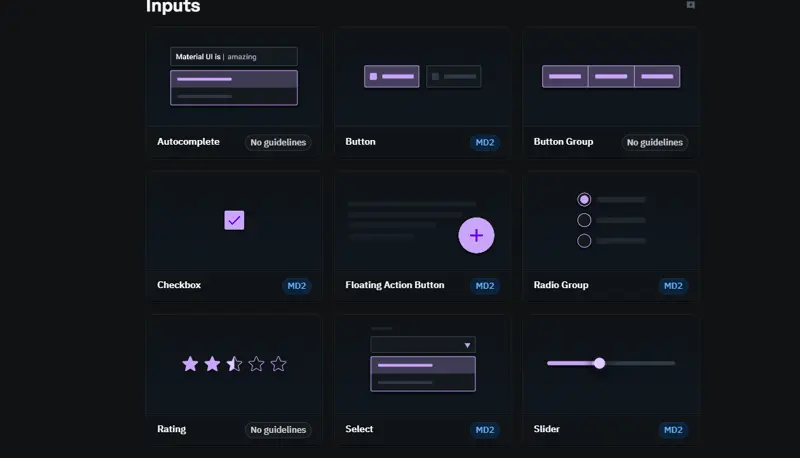Click the fourth empty star in Rating
Viewport: 800px width, 458px height.
(256, 364)
